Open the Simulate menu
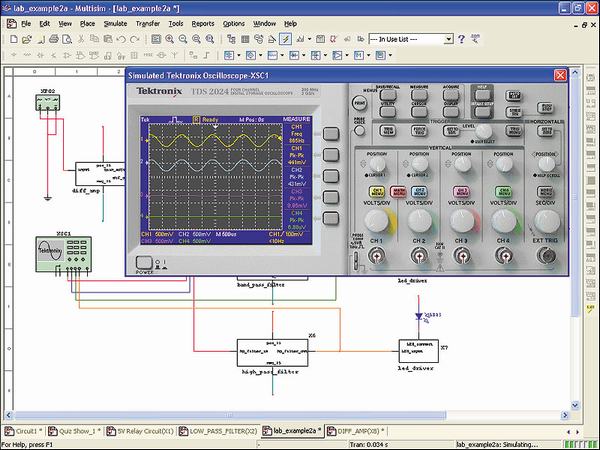Screen dimensions: 600x450 [x=117, y=22]
